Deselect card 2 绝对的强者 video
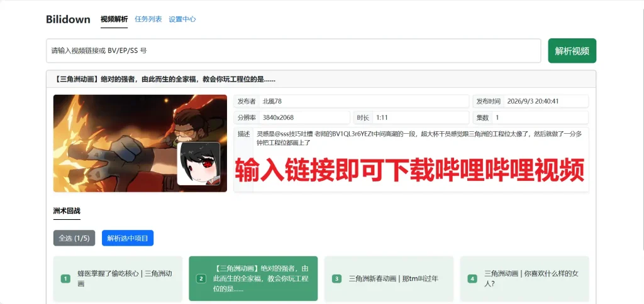 (x=253, y=279)
